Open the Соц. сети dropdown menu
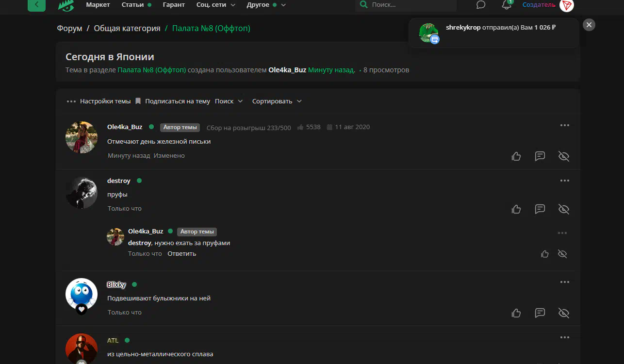The width and height of the screenshot is (624, 364). point(216,5)
